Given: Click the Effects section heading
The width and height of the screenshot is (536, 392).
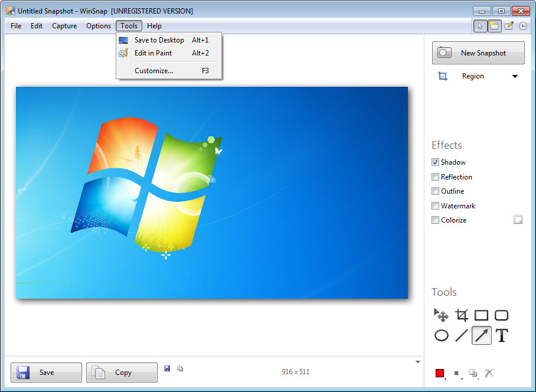Looking at the screenshot, I should pos(447,145).
